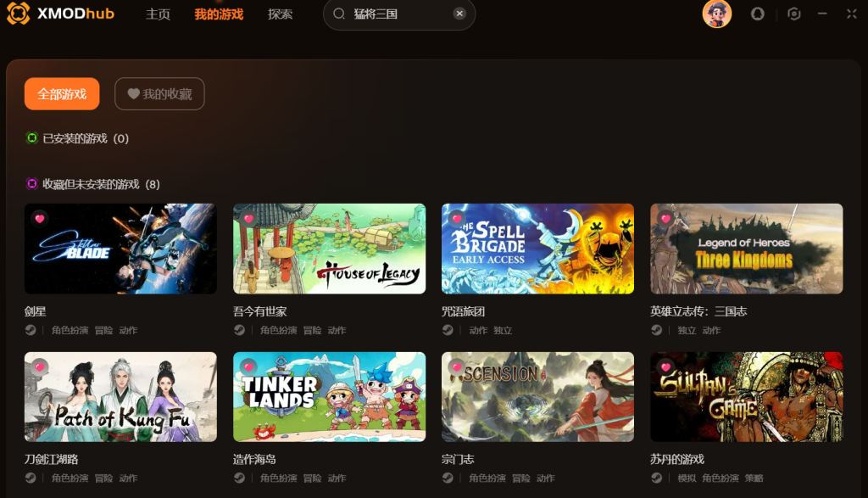Clear the search box with the X icon
The width and height of the screenshot is (868, 498).
click(x=459, y=14)
